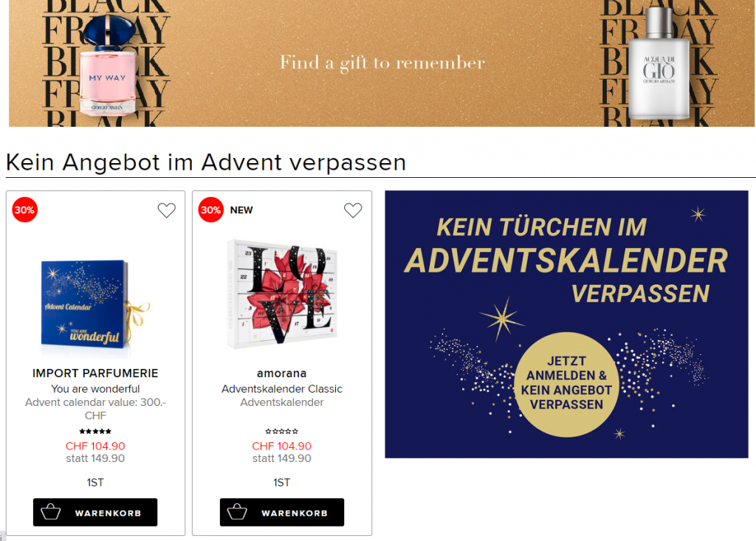
Task: Click the My Way perfume bottle image
Action: pos(108,65)
